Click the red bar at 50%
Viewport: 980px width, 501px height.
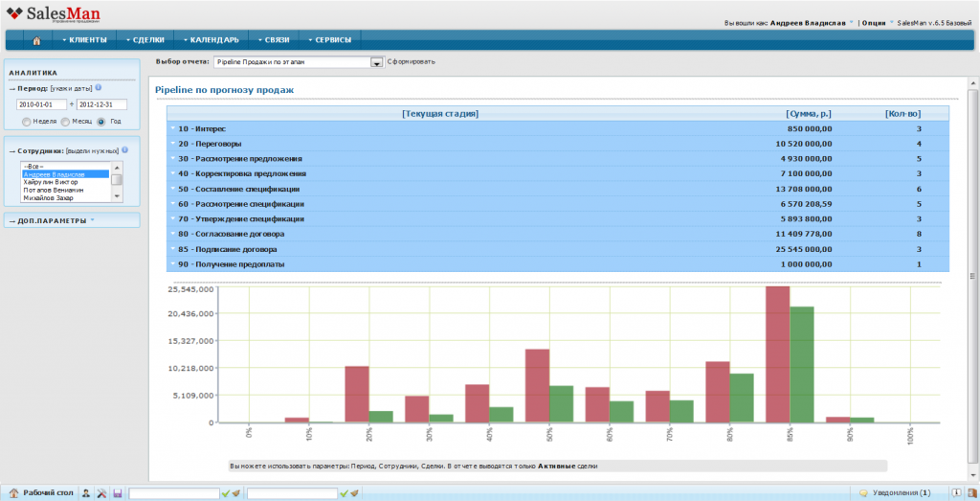(537, 386)
